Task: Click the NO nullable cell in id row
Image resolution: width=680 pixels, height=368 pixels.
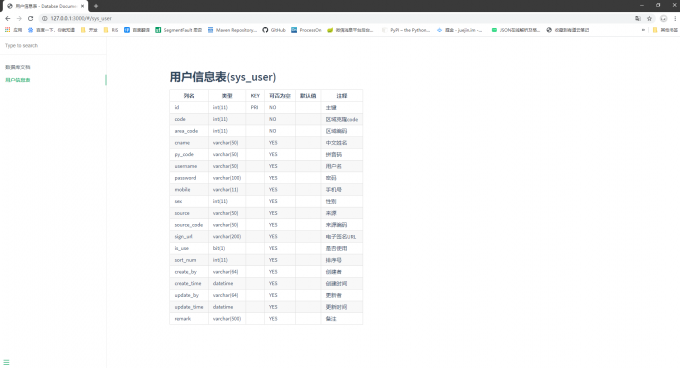Action: (280, 107)
